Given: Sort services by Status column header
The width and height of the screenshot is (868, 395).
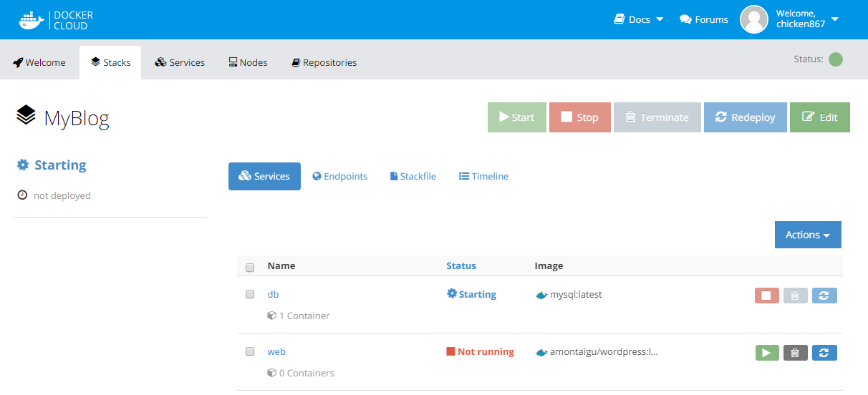Looking at the screenshot, I should coord(460,265).
